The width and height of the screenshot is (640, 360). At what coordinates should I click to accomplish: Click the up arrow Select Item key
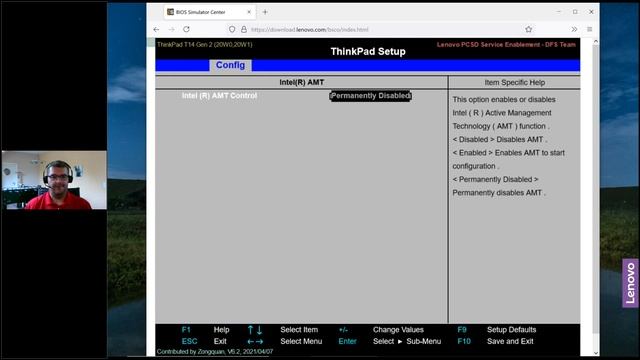pos(250,330)
